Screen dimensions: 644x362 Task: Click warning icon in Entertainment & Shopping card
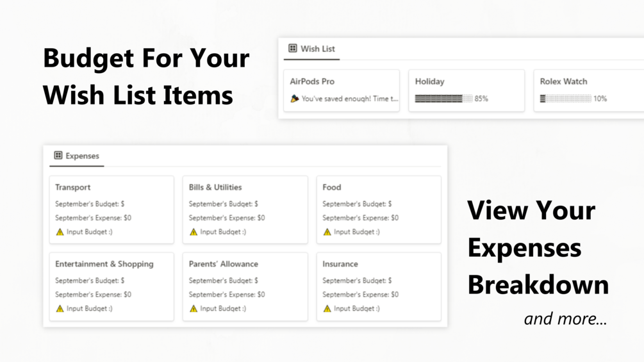[x=60, y=309]
